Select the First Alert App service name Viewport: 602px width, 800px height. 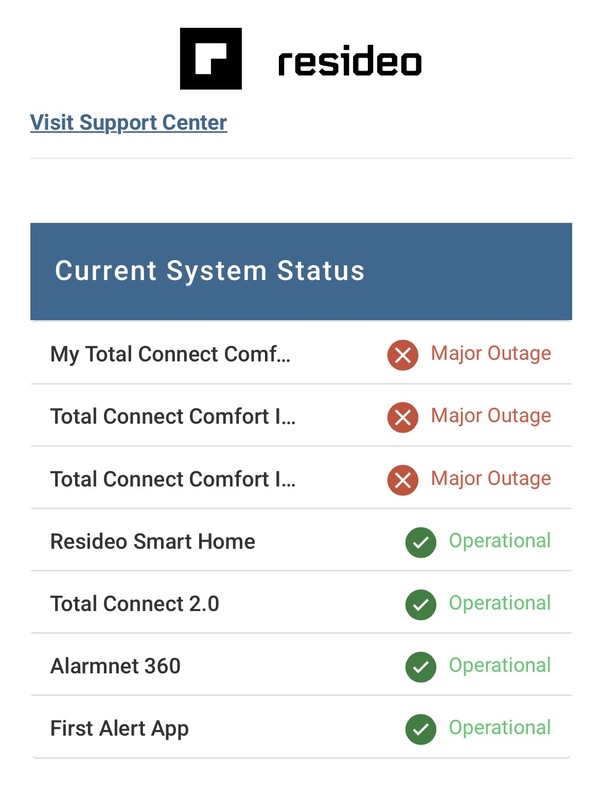pos(120,729)
